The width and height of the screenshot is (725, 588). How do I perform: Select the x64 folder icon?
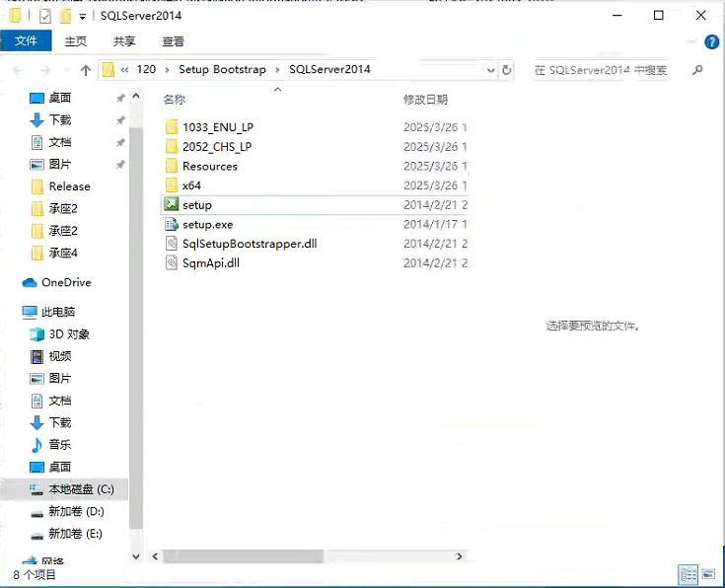coord(172,185)
